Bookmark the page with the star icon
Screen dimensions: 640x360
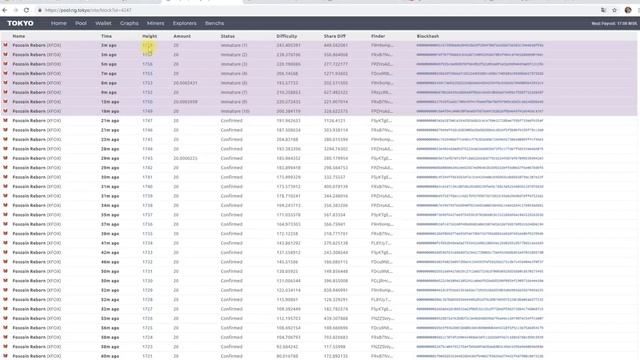(614, 10)
